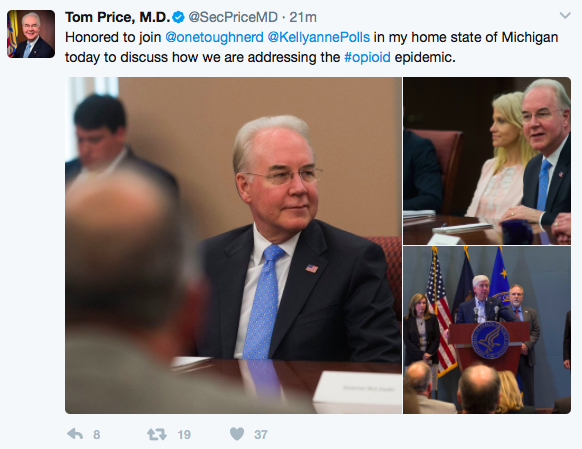Click the blue verified badge

tap(179, 17)
